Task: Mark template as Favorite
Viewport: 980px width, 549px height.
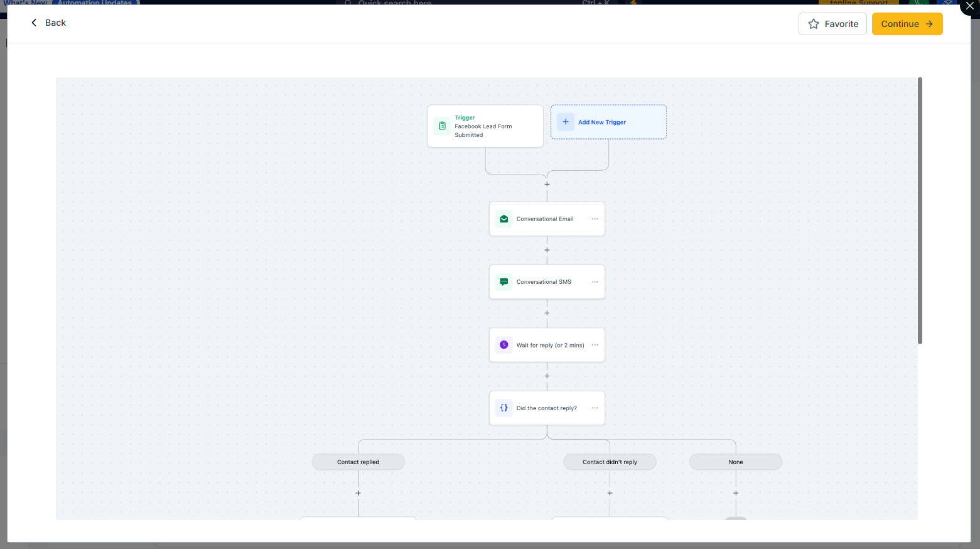Action: pos(832,24)
